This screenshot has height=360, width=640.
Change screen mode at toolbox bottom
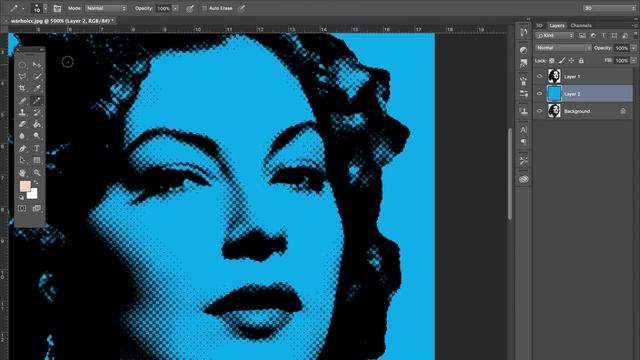point(37,209)
